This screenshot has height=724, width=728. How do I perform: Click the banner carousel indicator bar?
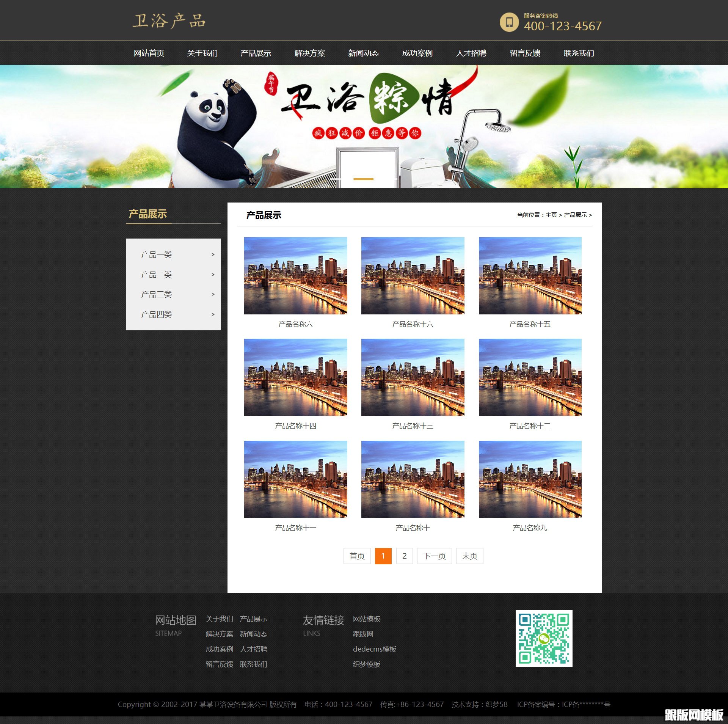363,179
